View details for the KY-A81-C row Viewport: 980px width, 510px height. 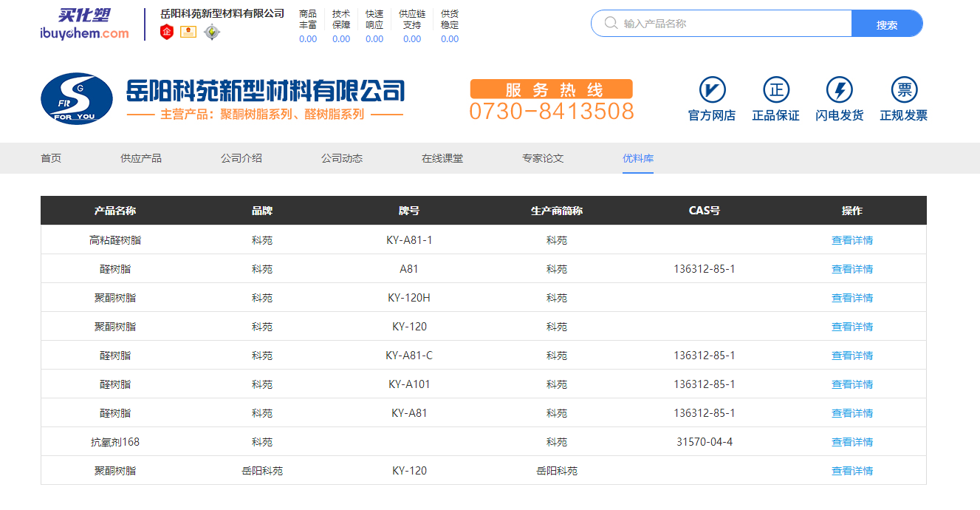pos(852,356)
